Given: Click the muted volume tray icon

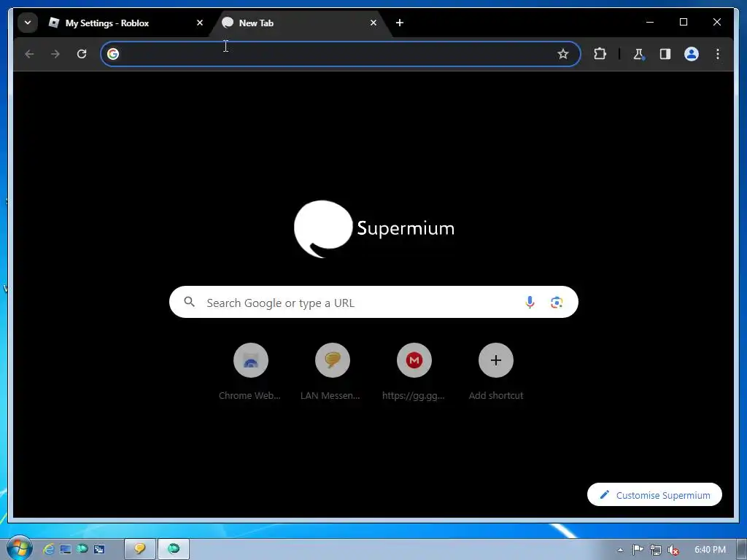Looking at the screenshot, I should [x=673, y=550].
